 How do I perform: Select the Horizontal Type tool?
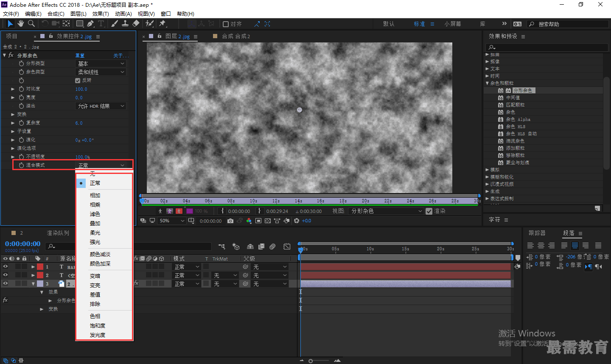coord(101,24)
